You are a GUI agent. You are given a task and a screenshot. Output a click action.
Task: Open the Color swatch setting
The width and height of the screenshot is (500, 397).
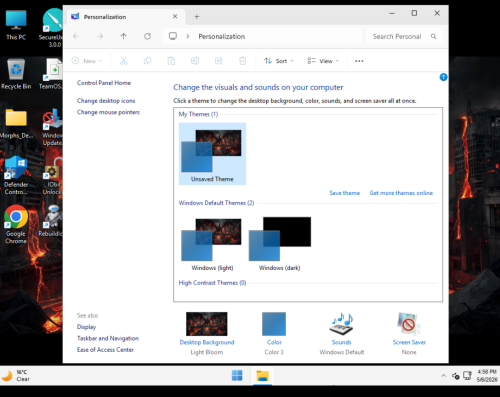click(x=274, y=324)
